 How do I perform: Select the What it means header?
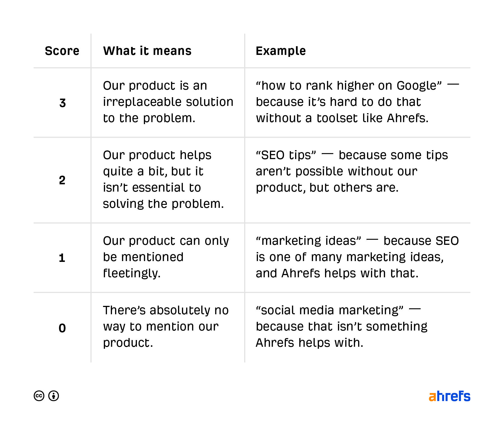click(x=147, y=51)
